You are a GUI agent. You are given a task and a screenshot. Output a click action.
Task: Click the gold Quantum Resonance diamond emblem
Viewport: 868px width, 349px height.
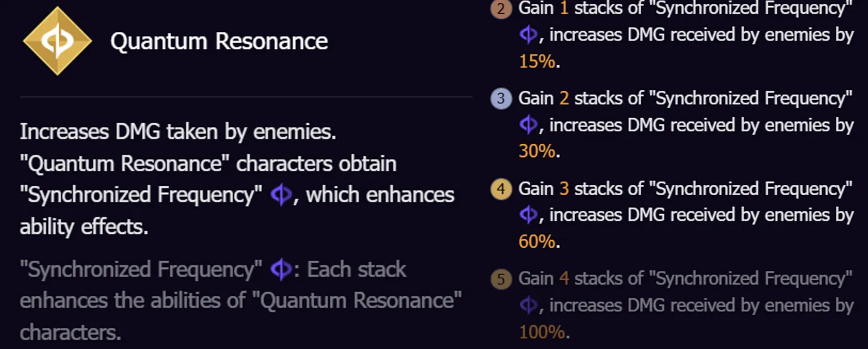(x=57, y=41)
